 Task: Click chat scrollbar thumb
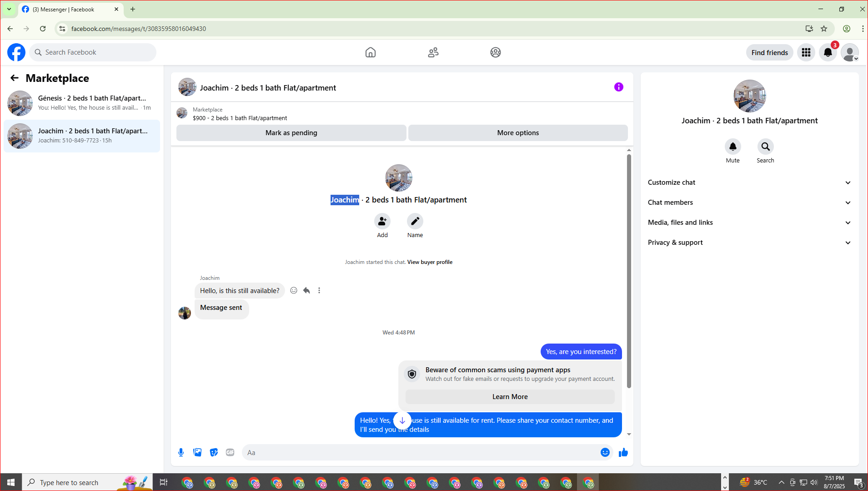[629, 271]
